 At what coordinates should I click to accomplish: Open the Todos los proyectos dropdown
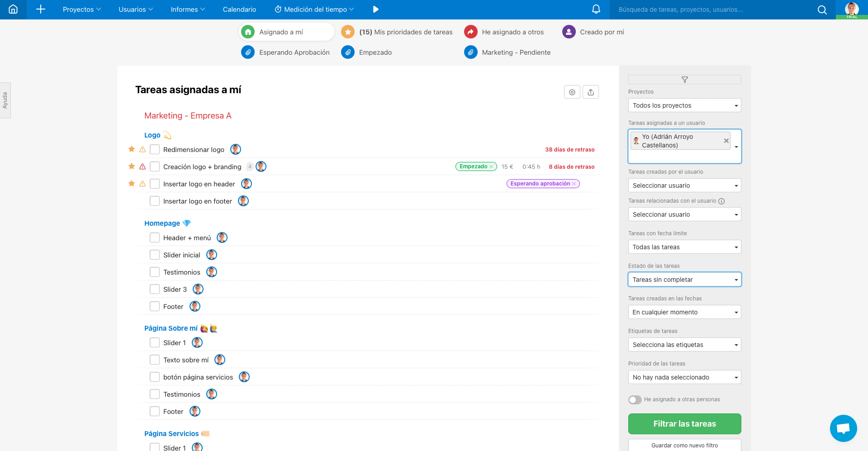click(x=684, y=105)
